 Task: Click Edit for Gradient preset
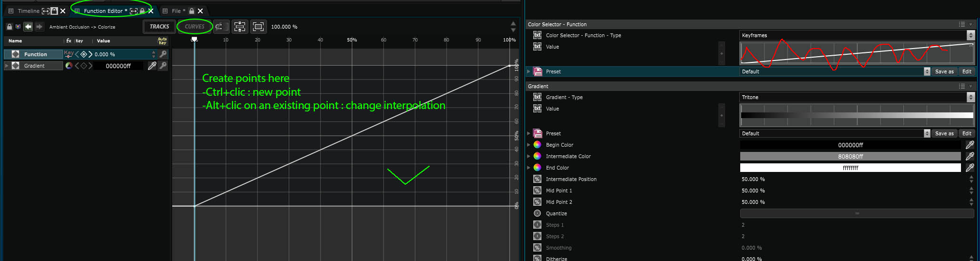tap(967, 133)
